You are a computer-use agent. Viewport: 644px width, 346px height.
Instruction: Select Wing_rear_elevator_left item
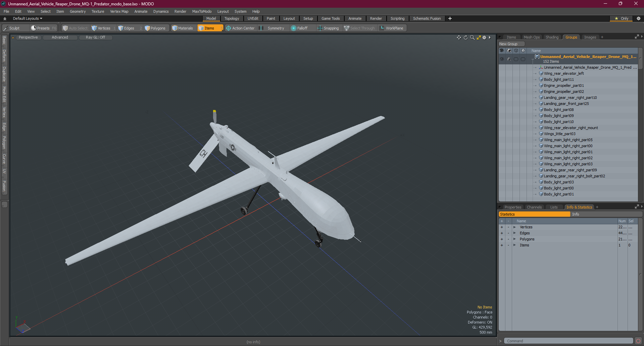(564, 73)
